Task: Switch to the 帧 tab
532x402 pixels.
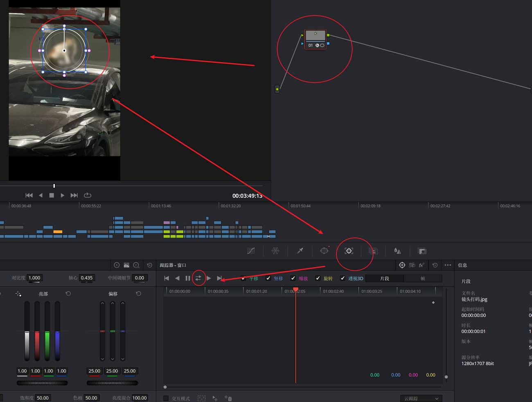Action: pyautogui.click(x=423, y=278)
